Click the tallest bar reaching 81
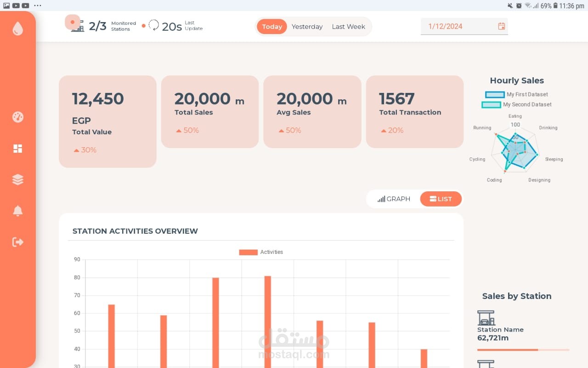Image resolution: width=588 pixels, height=368 pixels. click(268, 322)
